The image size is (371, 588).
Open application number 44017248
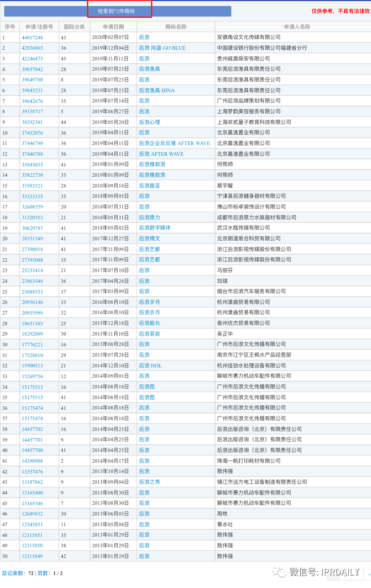pyautogui.click(x=32, y=38)
